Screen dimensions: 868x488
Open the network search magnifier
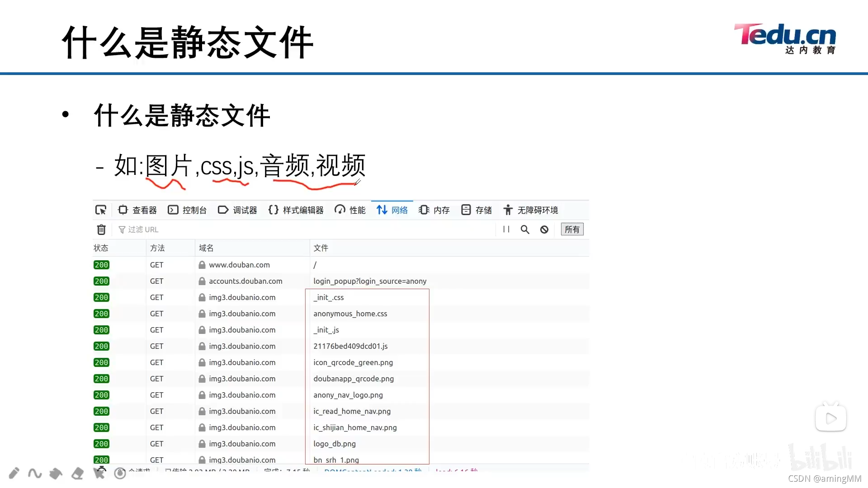tap(525, 230)
